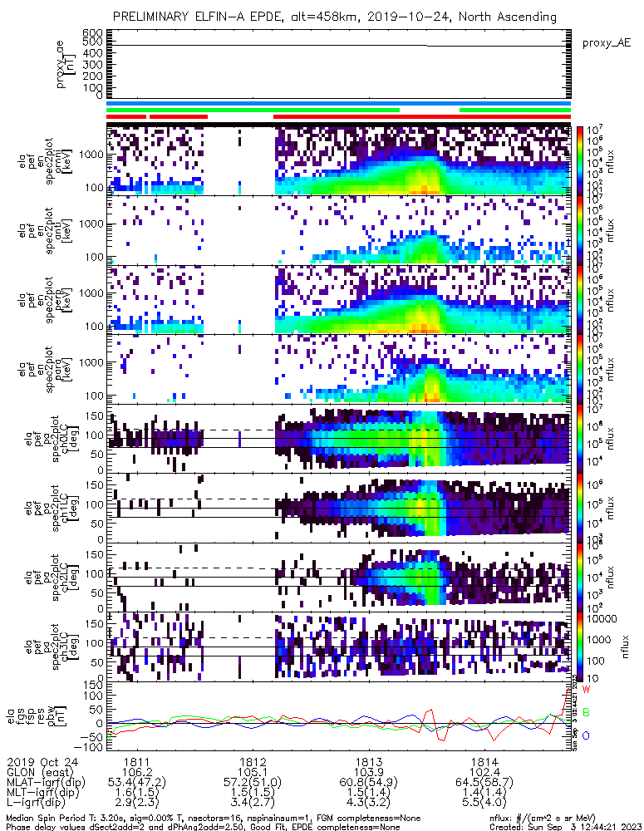Click the para energy spectrogram color bar
The height and width of the screenshot is (831, 644).
[x=580, y=370]
